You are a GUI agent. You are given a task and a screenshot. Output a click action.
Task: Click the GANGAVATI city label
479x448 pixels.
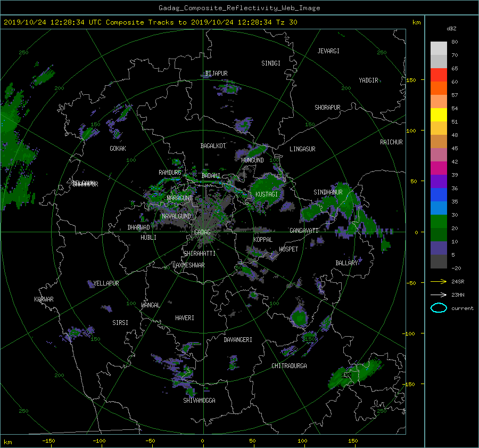304,231
